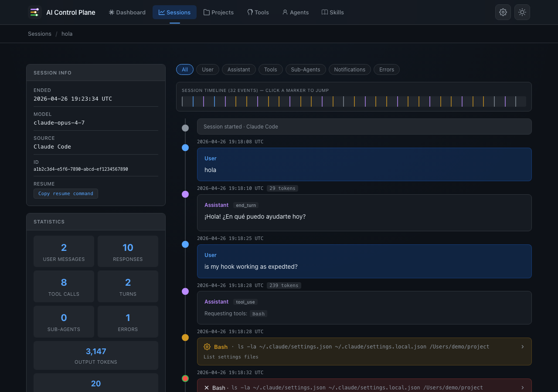Copy the resume command

(x=66, y=193)
